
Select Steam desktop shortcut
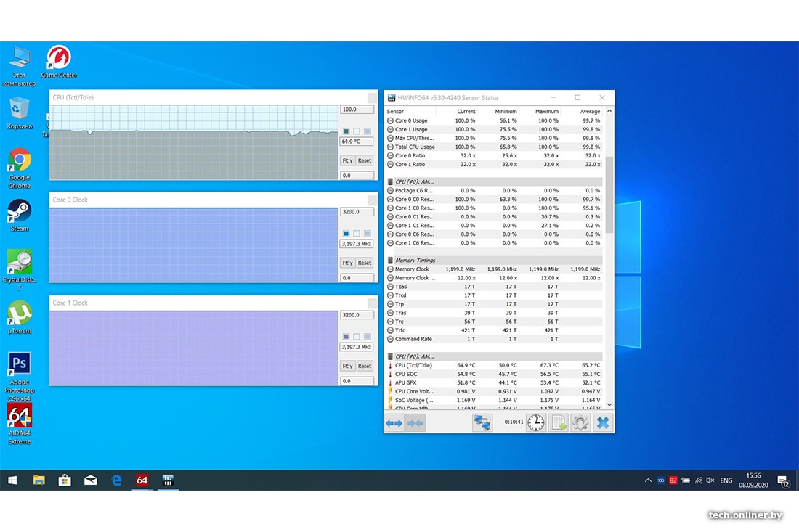point(20,216)
